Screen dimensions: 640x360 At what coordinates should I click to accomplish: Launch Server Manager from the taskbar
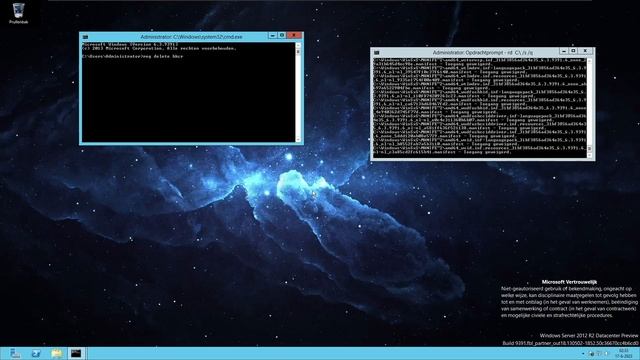pos(15,353)
